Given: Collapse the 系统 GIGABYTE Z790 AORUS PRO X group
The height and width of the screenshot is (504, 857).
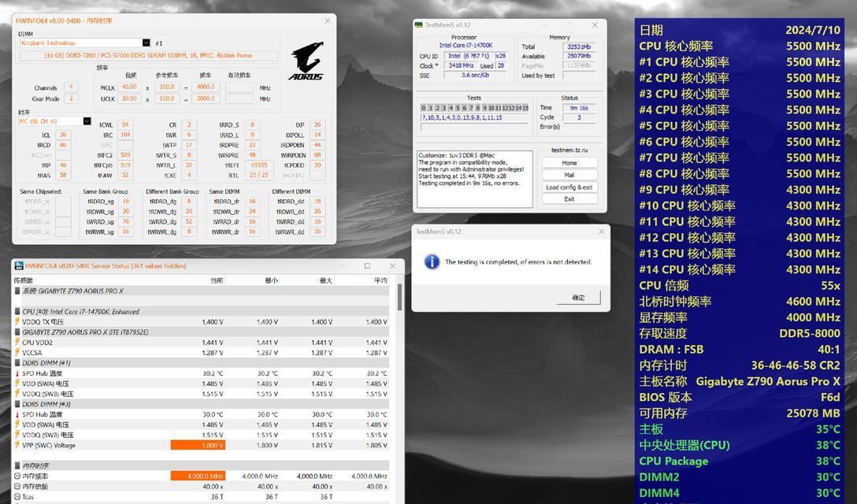Looking at the screenshot, I should pyautogui.click(x=201, y=291).
